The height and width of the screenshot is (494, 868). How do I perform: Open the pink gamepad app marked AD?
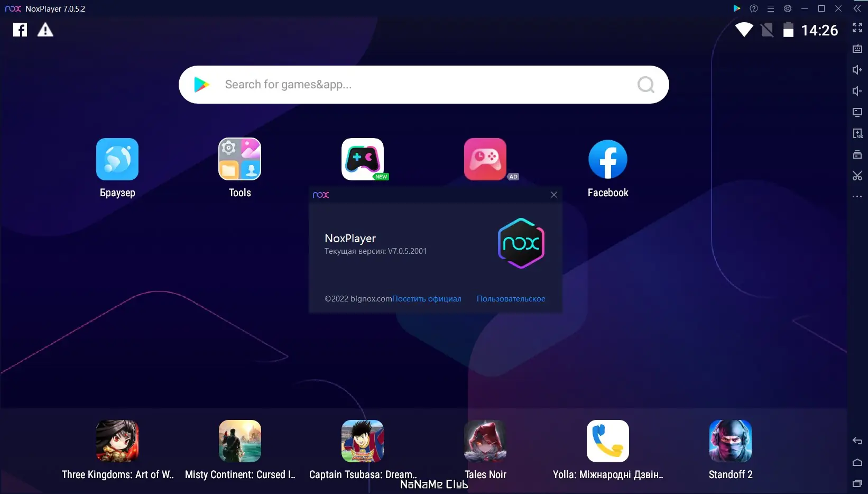click(485, 159)
